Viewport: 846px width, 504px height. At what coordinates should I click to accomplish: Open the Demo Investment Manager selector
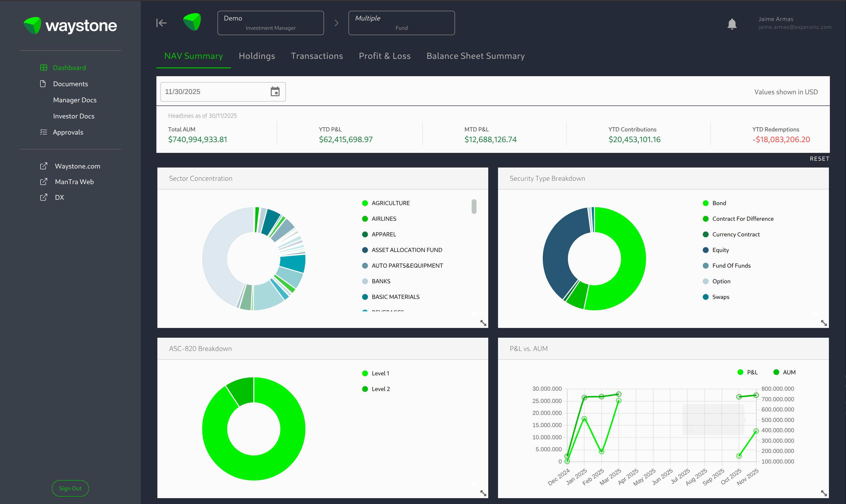coord(270,23)
